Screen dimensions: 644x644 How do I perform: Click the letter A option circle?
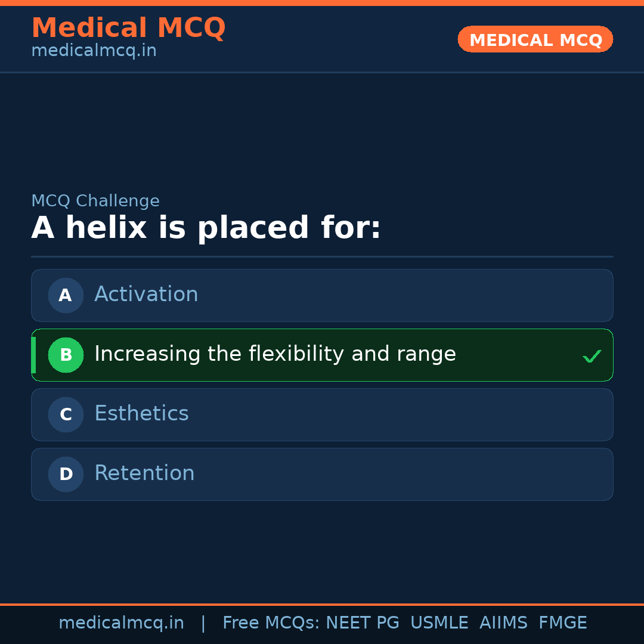click(66, 295)
